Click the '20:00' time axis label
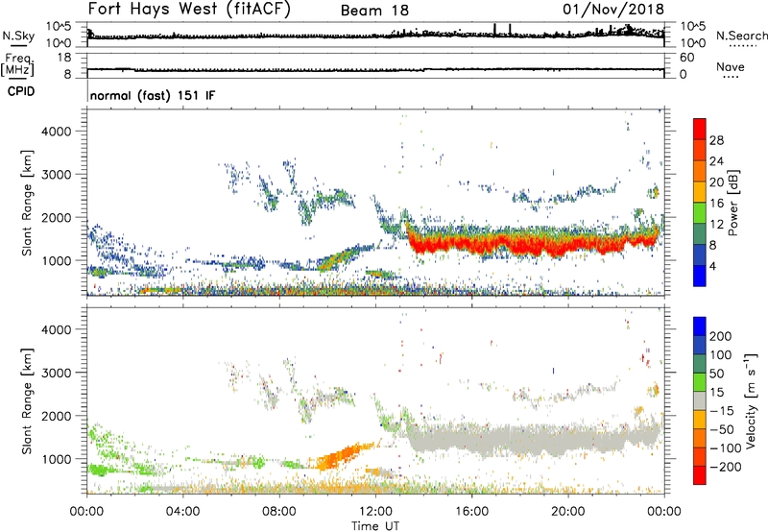 [568, 512]
